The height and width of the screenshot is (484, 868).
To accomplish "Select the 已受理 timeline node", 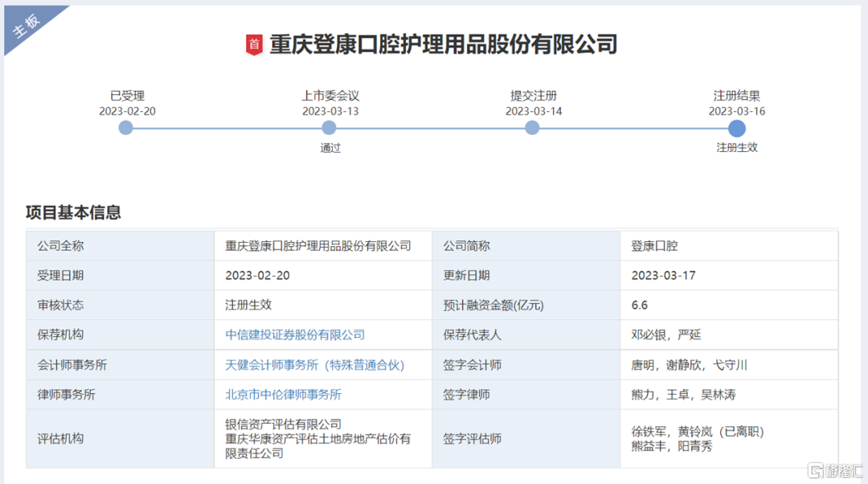I will (x=125, y=129).
